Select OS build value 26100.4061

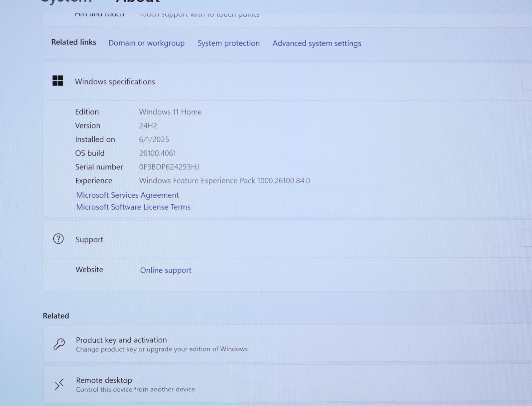(x=158, y=153)
